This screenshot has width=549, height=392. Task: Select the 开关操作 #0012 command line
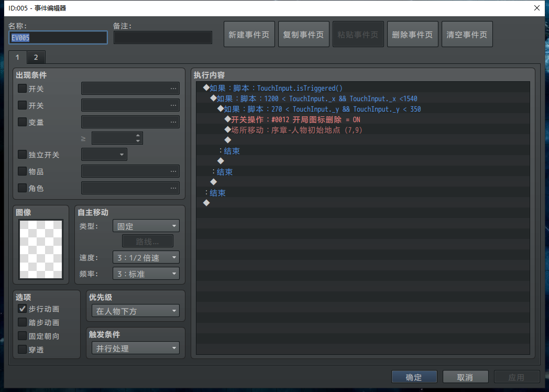point(363,120)
